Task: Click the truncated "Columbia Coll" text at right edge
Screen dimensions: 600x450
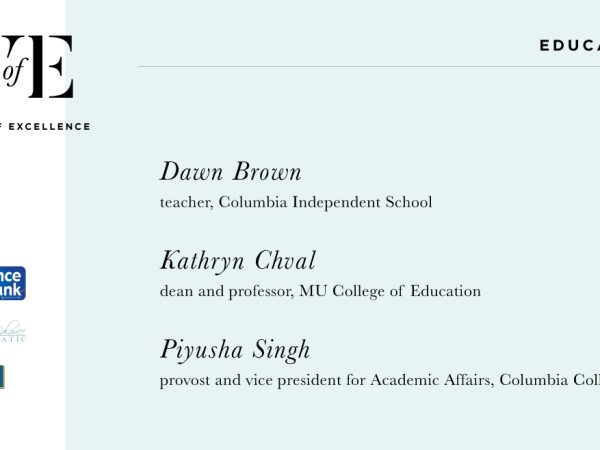Action: (x=549, y=380)
